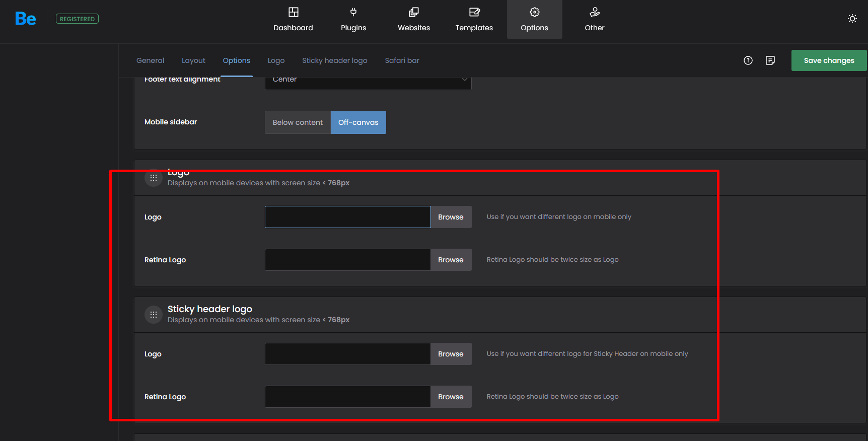Click the Logo section grid handle icon
The image size is (868, 441).
tap(154, 178)
